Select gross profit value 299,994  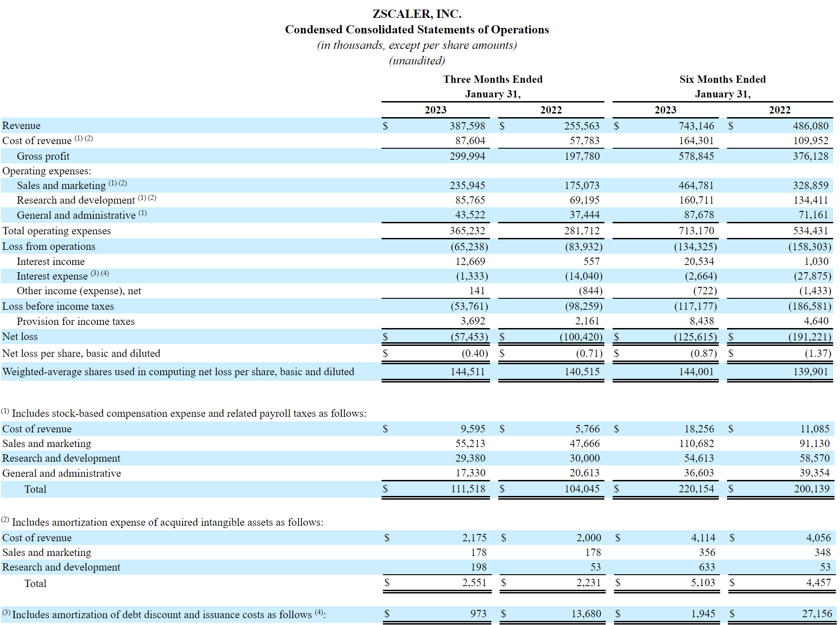click(467, 156)
